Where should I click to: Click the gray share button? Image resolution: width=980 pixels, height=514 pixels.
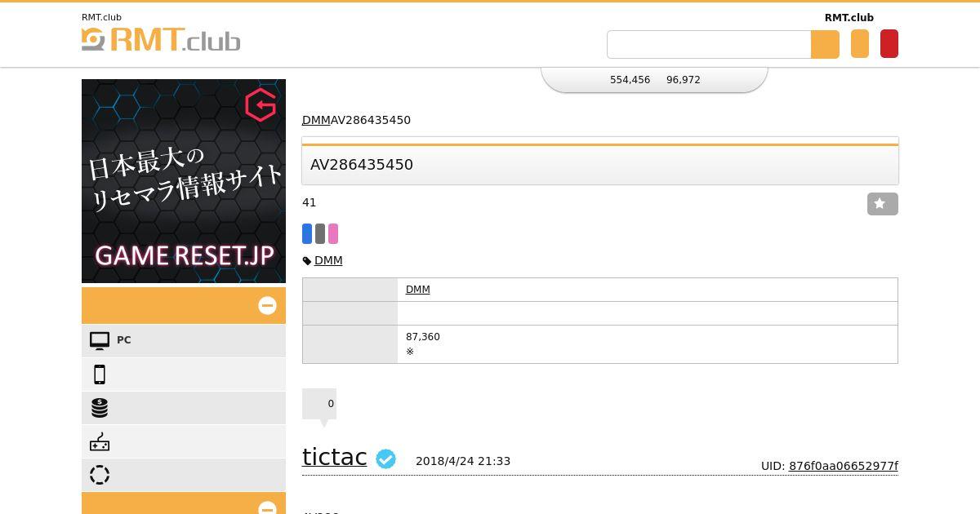(x=320, y=234)
